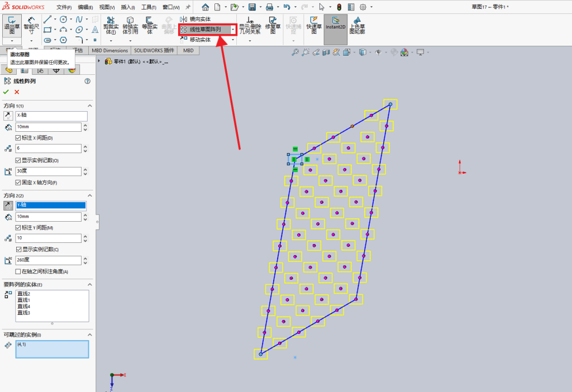Click the Print icon
The width and height of the screenshot is (572, 392).
(x=269, y=7)
